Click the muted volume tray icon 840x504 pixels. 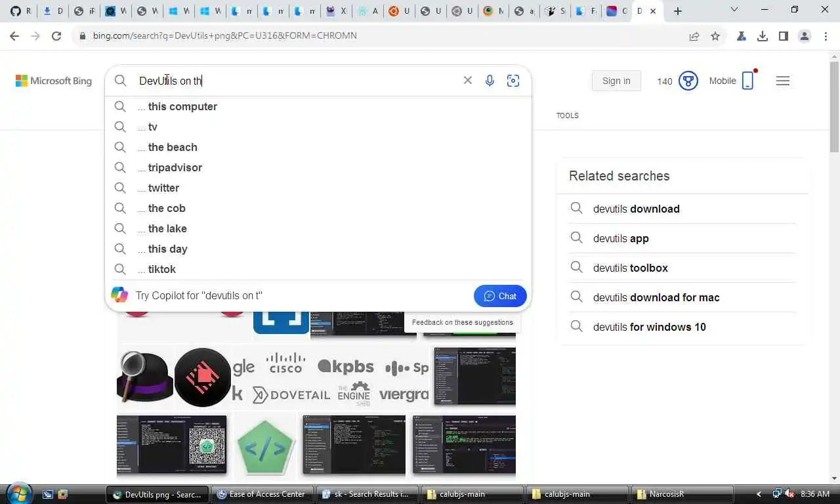(789, 494)
